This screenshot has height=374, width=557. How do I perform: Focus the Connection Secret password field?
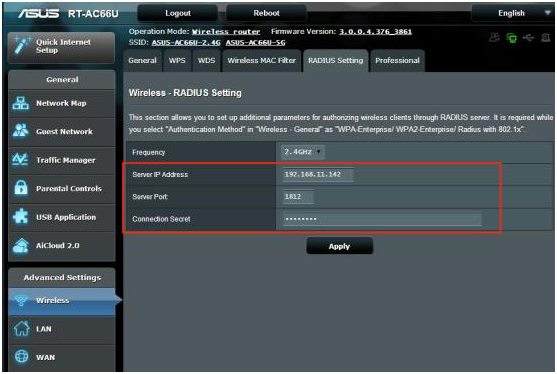click(x=382, y=219)
